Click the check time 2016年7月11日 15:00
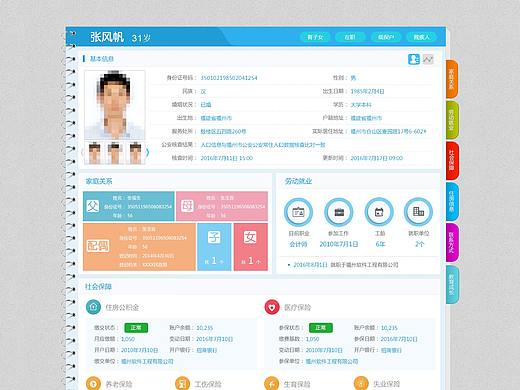Viewport: 520px width, 390px height. click(227, 158)
